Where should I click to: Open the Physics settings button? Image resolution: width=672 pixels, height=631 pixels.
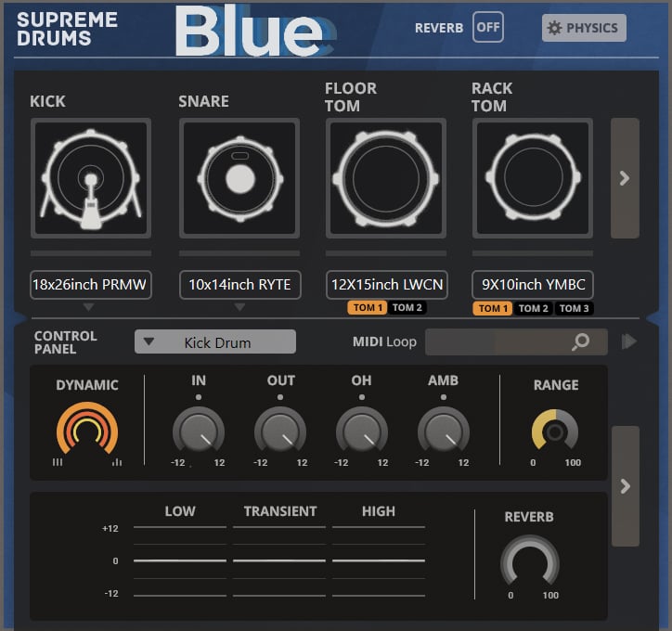584,28
